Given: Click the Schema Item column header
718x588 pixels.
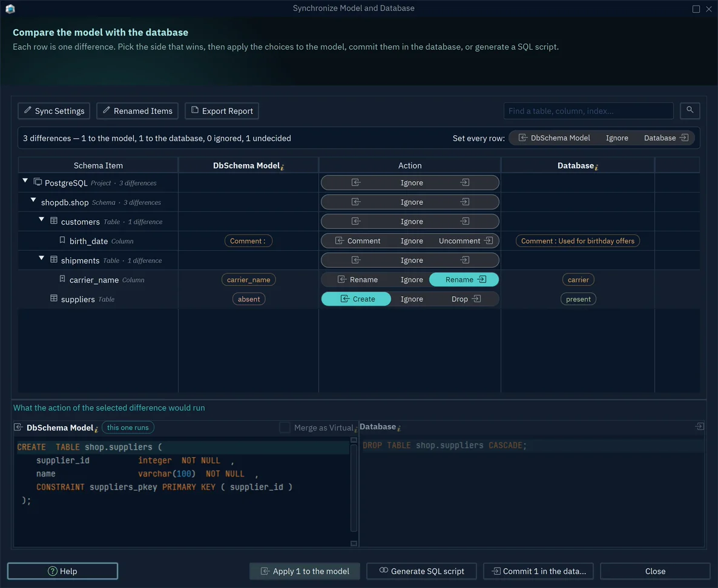Looking at the screenshot, I should pyautogui.click(x=98, y=165).
